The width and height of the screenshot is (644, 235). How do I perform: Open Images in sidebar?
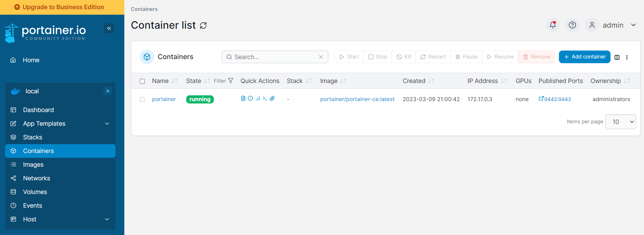click(60, 165)
